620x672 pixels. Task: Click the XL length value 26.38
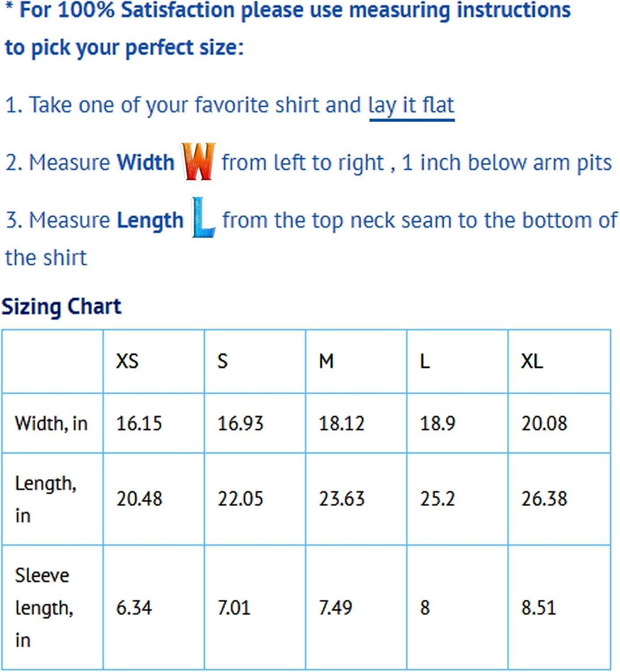coord(544,499)
